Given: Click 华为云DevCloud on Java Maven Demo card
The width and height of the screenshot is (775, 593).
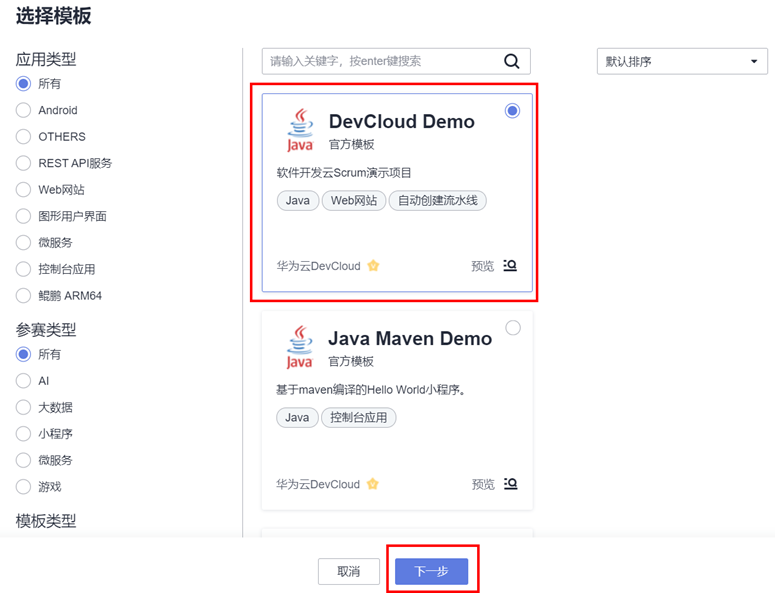Looking at the screenshot, I should pos(318,484).
